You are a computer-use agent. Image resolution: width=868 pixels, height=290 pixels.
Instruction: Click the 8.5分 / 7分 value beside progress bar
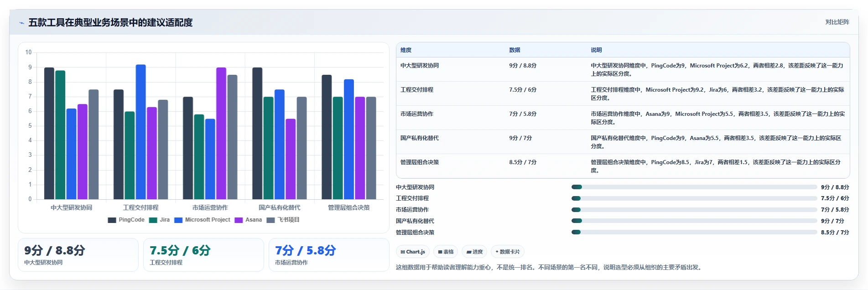point(835,233)
